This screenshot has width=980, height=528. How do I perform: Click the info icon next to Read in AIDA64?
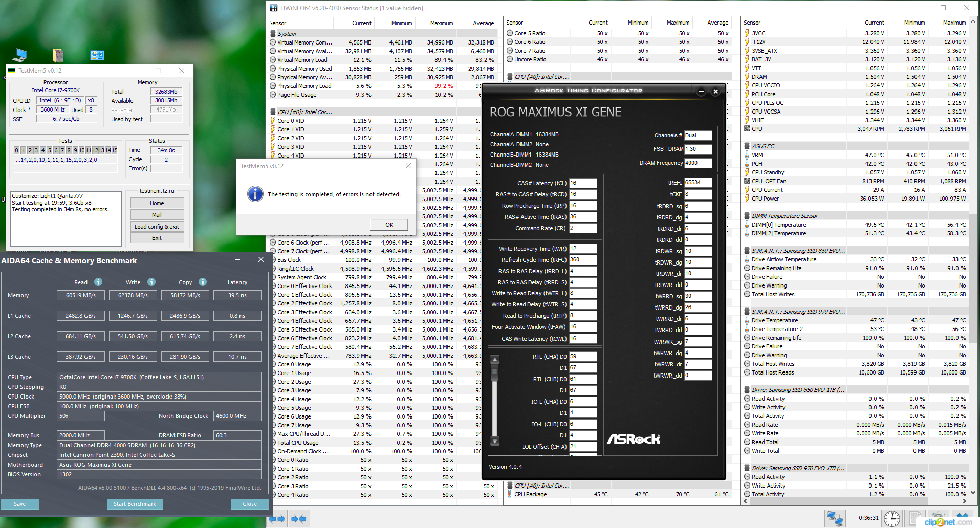point(98,282)
